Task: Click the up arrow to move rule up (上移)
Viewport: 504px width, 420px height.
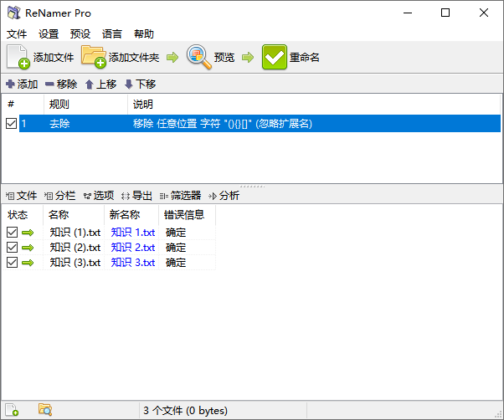Action: click(x=90, y=85)
